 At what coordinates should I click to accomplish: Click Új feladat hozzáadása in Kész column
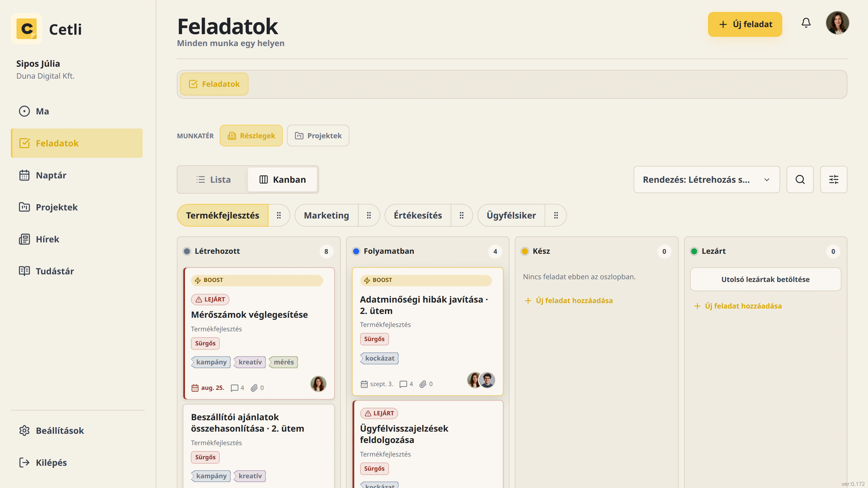(569, 300)
